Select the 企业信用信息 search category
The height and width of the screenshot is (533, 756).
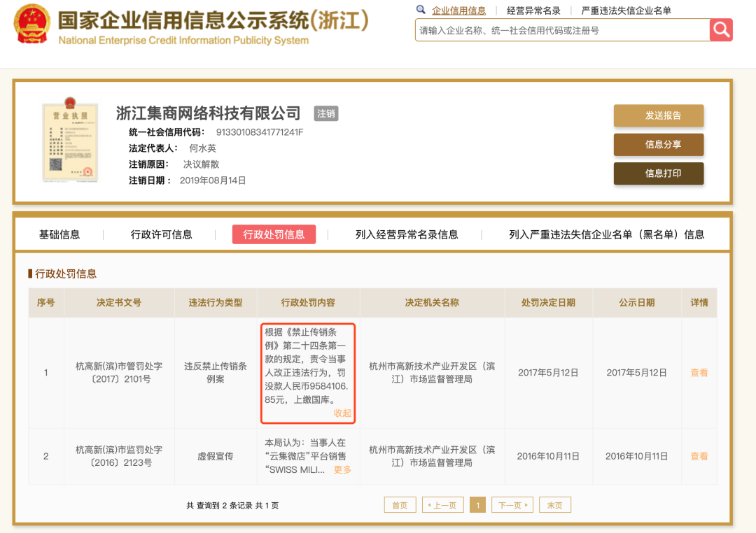point(458,10)
